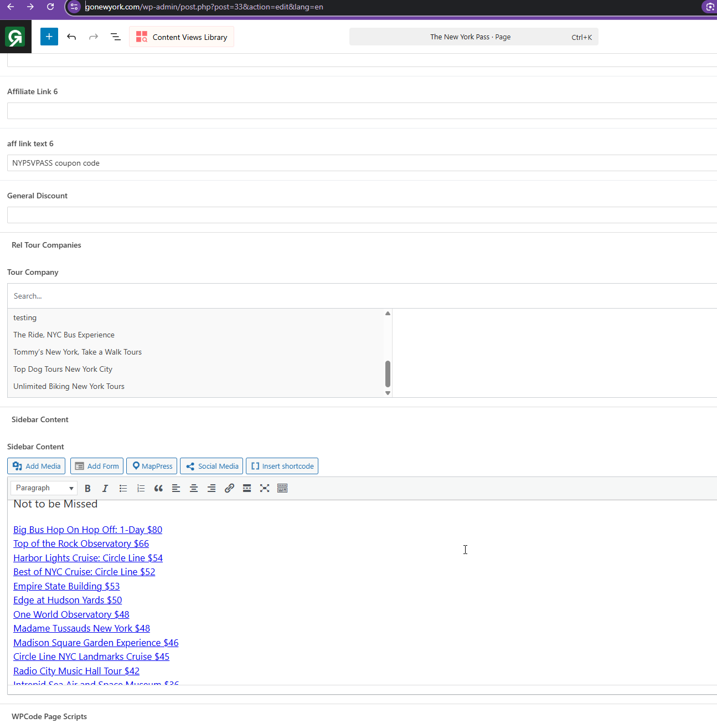Click 'Empire State Building $53' link
This screenshot has height=728, width=717.
66,586
